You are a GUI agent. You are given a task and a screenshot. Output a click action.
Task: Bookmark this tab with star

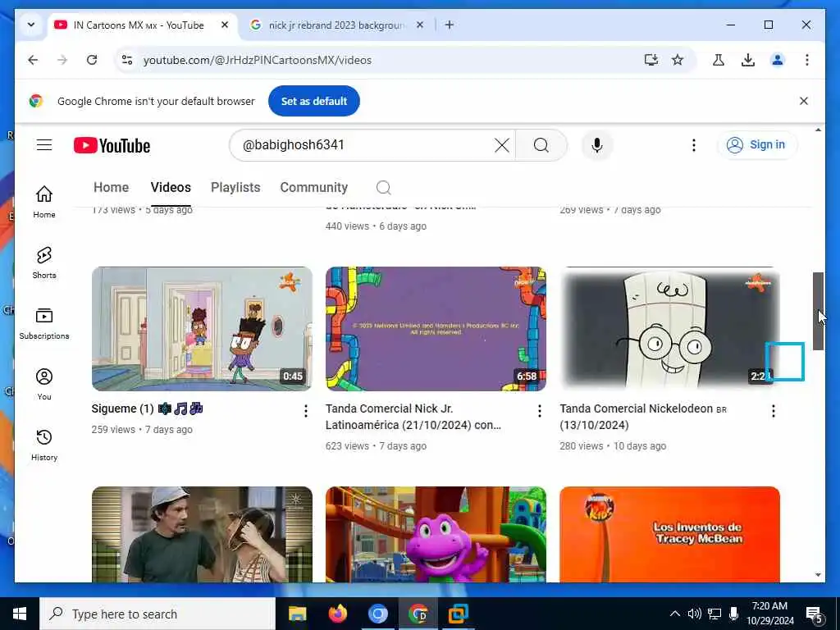coord(678,60)
